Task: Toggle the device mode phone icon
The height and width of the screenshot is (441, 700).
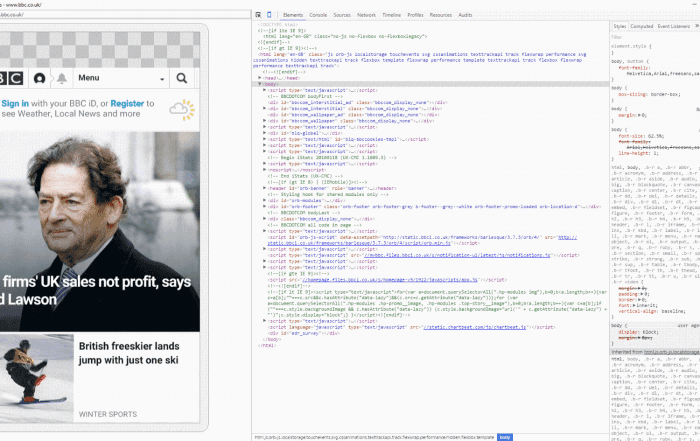Action: click(269, 15)
